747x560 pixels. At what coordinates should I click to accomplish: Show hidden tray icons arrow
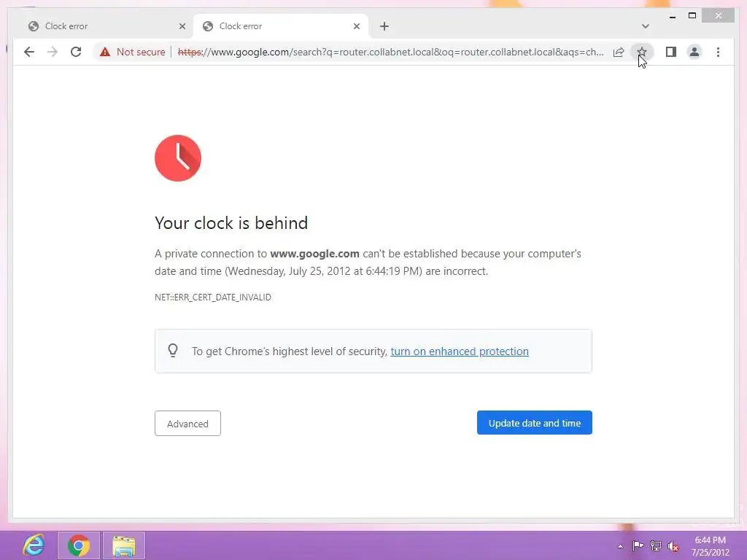tap(620, 546)
